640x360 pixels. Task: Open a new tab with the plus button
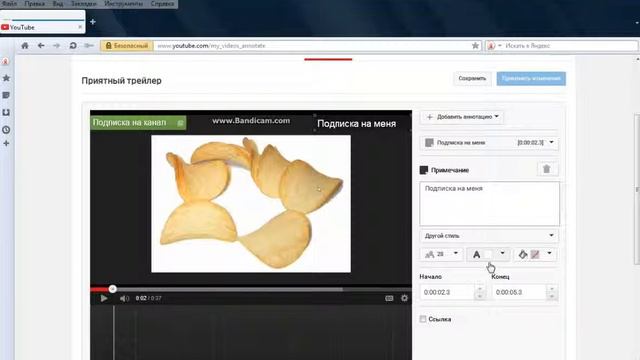click(93, 22)
